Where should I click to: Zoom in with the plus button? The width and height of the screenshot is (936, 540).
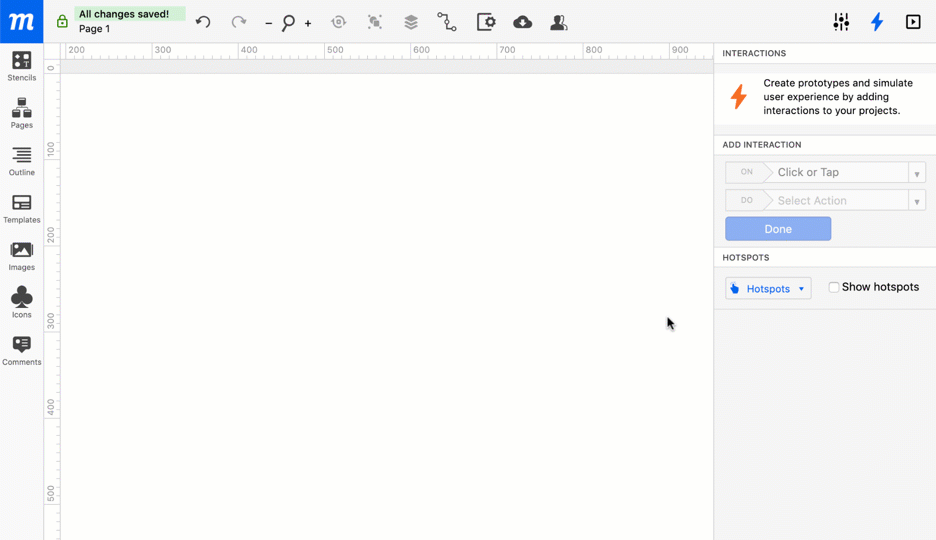click(308, 23)
